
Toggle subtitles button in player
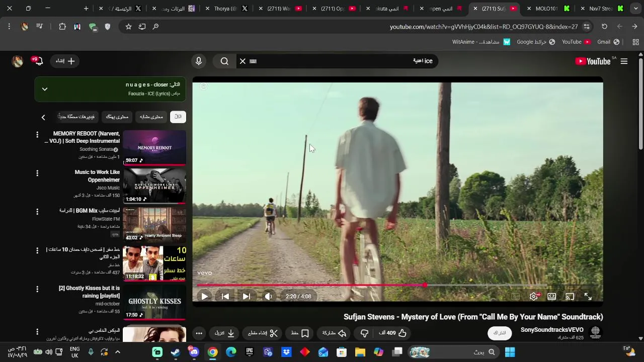516,297
